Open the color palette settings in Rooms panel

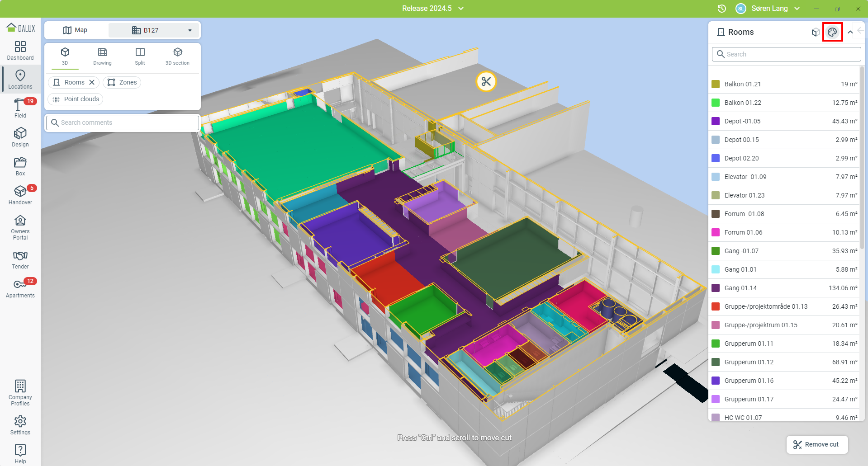pyautogui.click(x=832, y=32)
